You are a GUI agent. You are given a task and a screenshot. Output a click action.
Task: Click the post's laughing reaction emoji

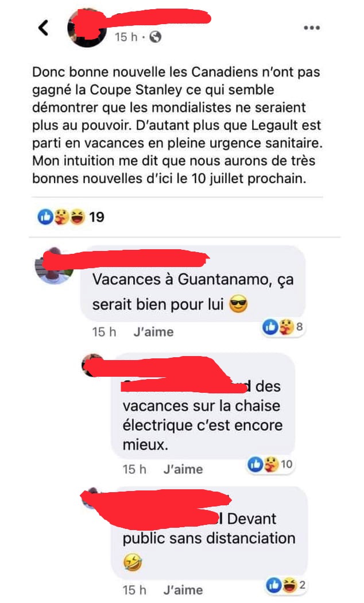pyautogui.click(x=77, y=217)
